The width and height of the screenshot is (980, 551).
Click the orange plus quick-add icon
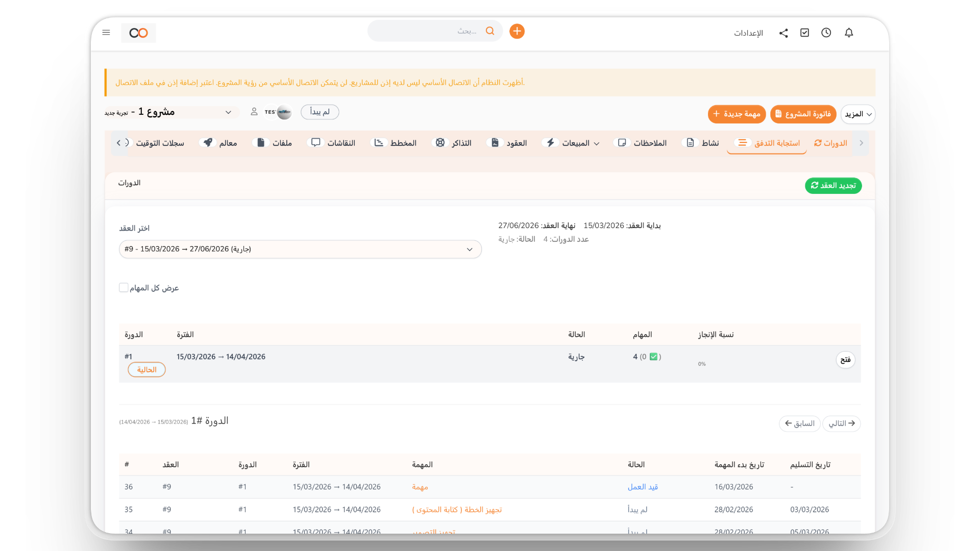click(x=517, y=31)
